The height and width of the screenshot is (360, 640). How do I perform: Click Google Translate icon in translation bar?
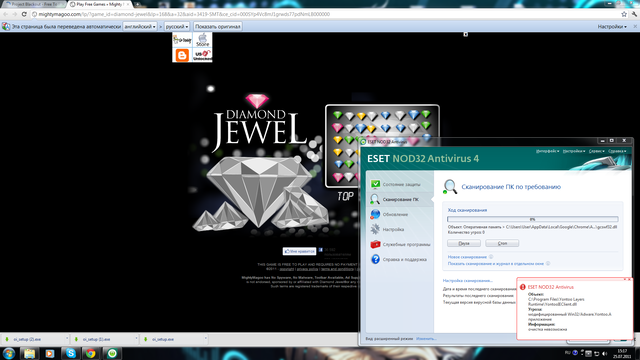[6, 27]
